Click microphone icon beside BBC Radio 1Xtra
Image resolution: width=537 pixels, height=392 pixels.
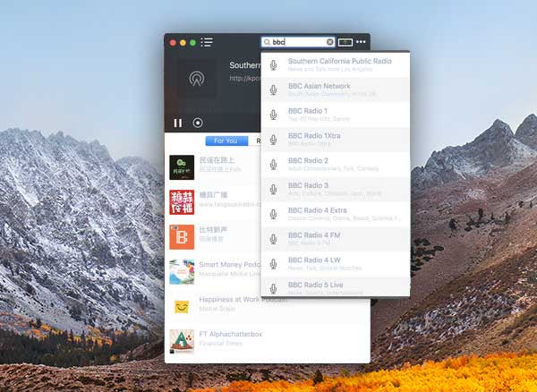coord(273,140)
